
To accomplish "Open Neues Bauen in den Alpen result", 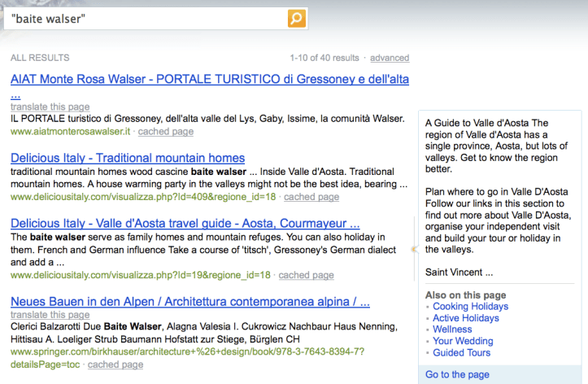I will 190,302.
